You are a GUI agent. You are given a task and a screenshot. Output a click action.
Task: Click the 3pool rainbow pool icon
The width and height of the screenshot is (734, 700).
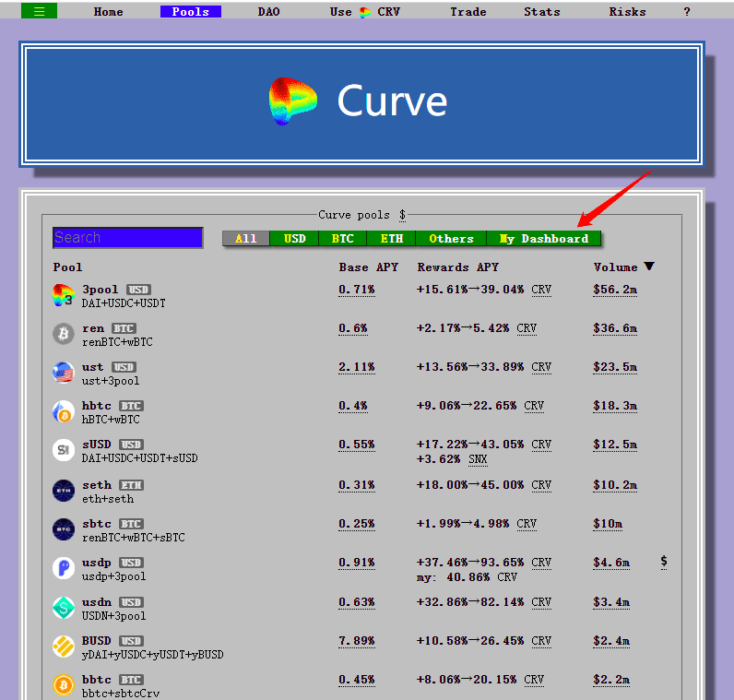click(x=64, y=295)
